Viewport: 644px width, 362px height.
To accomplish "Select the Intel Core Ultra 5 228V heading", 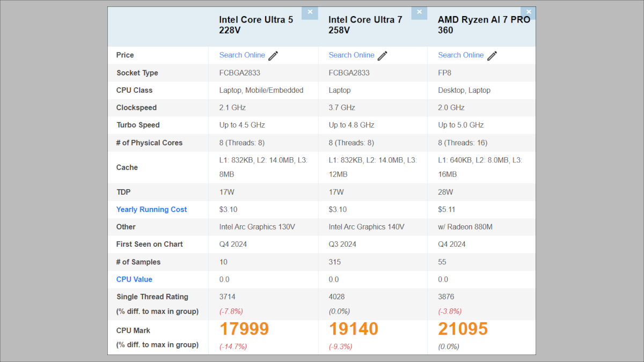I will click(x=256, y=25).
